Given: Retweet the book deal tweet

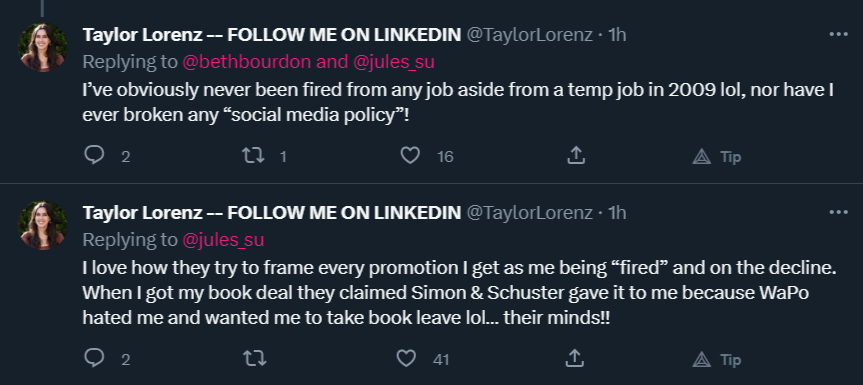Looking at the screenshot, I should tap(254, 359).
